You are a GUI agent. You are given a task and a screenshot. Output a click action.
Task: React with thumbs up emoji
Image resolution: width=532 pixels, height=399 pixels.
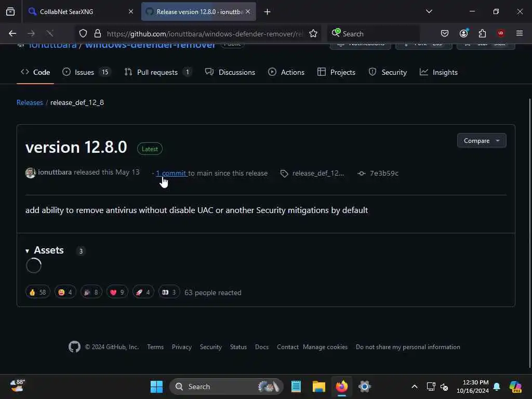tap(37, 292)
